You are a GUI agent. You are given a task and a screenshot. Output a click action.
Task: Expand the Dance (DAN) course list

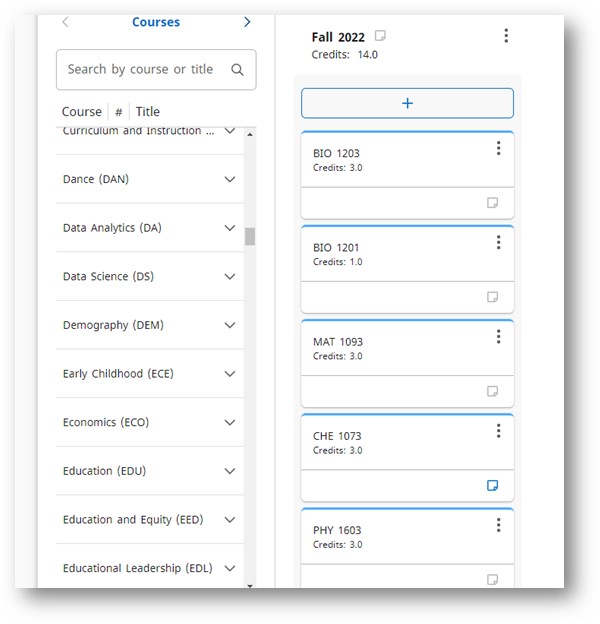[229, 180]
